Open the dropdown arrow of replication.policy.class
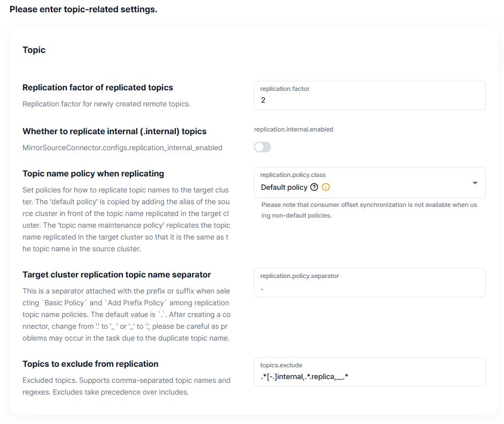The width and height of the screenshot is (504, 424). click(475, 183)
